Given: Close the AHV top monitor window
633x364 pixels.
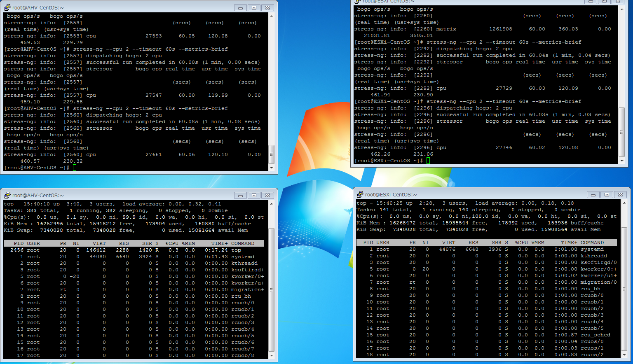Looking at the screenshot, I should click(x=267, y=195).
